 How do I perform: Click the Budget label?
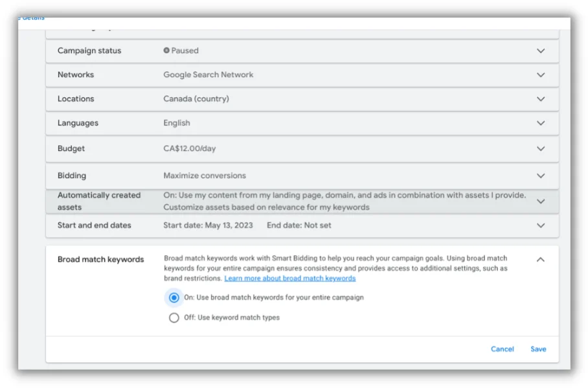71,148
